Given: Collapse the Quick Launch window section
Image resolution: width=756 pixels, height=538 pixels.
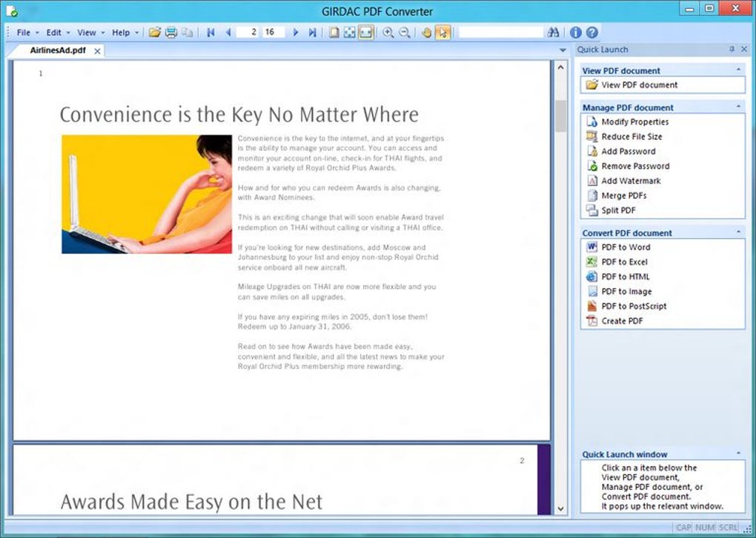Looking at the screenshot, I should (738, 454).
